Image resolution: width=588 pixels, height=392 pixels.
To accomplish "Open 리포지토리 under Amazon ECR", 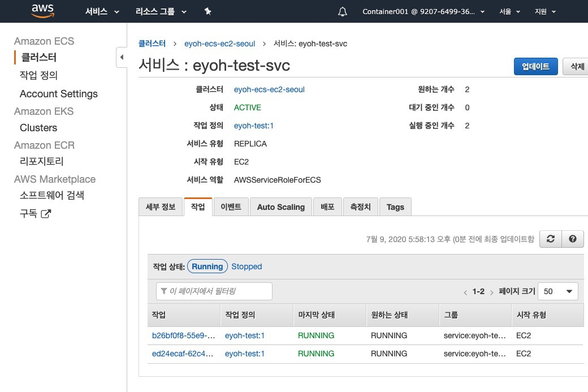I will [42, 161].
